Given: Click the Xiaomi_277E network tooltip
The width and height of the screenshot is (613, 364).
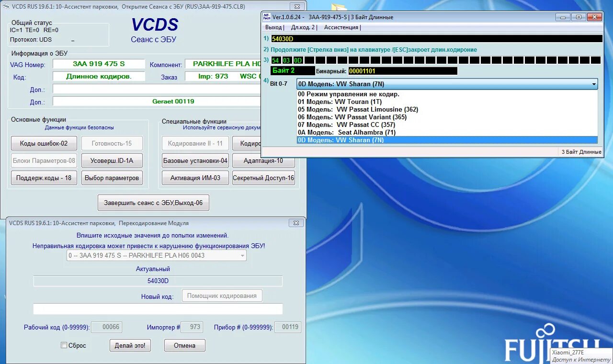Looking at the screenshot, I should click(x=581, y=355).
